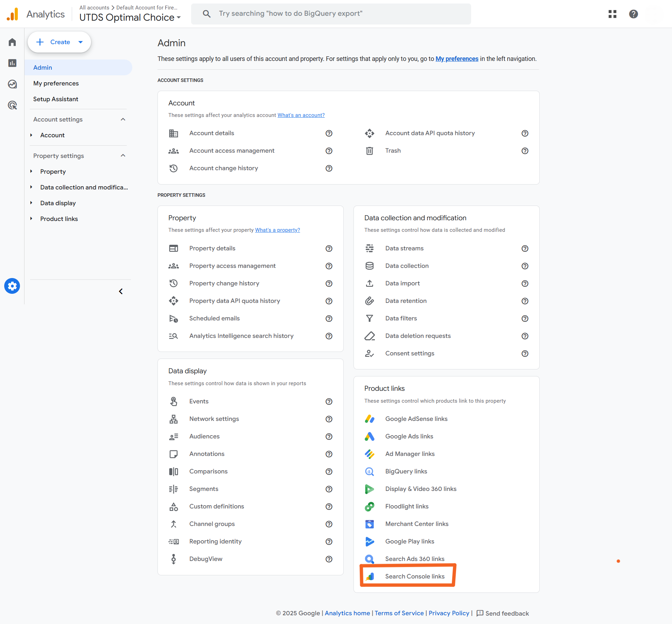This screenshot has width=672, height=624.
Task: Click What's an account? link
Action: click(x=301, y=115)
